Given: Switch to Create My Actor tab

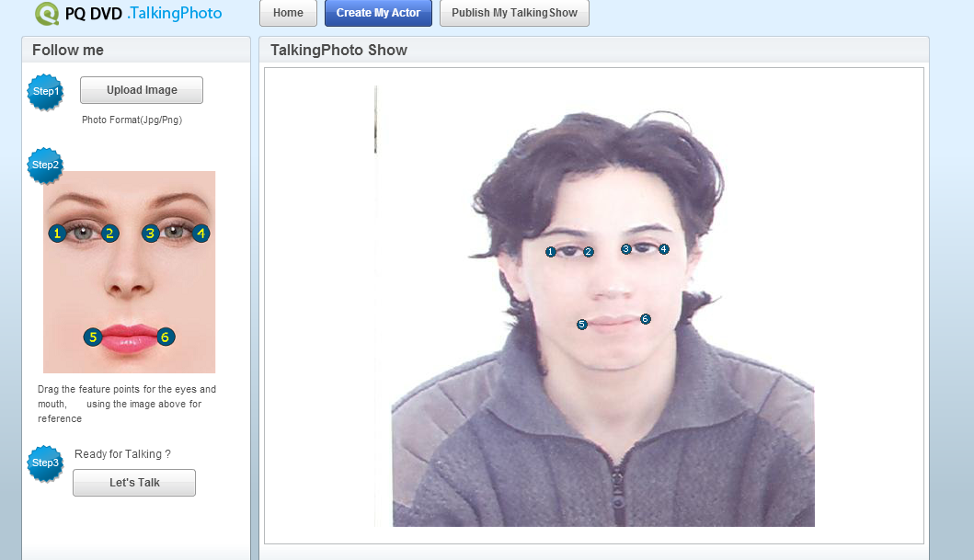Looking at the screenshot, I should 378,14.
